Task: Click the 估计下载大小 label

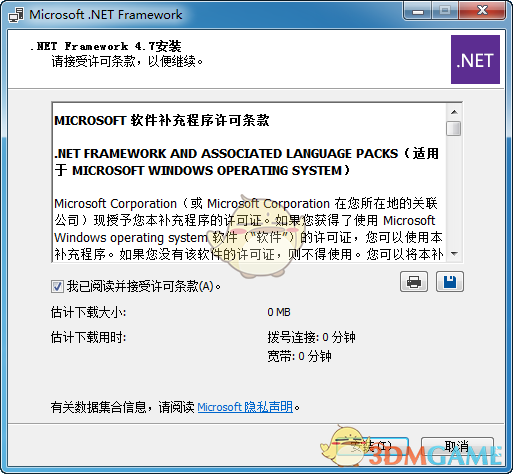Action: click(88, 312)
